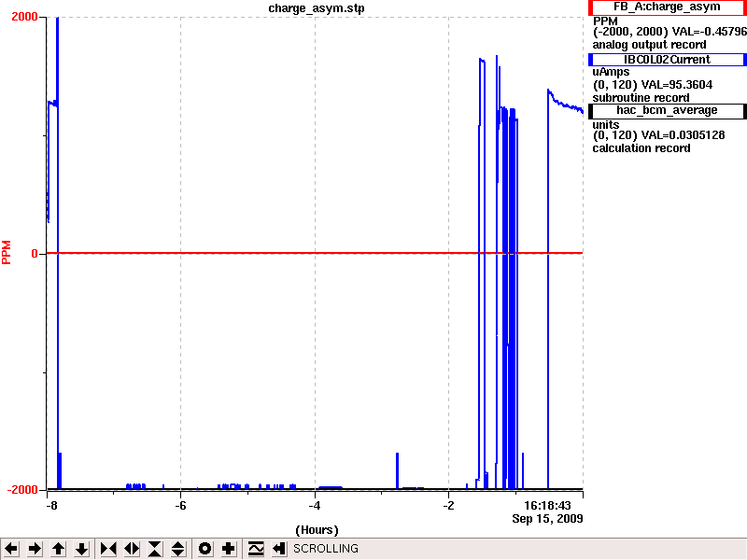The height and width of the screenshot is (560, 747).
Task: Click the plus icon in the toolbar
Action: (228, 549)
